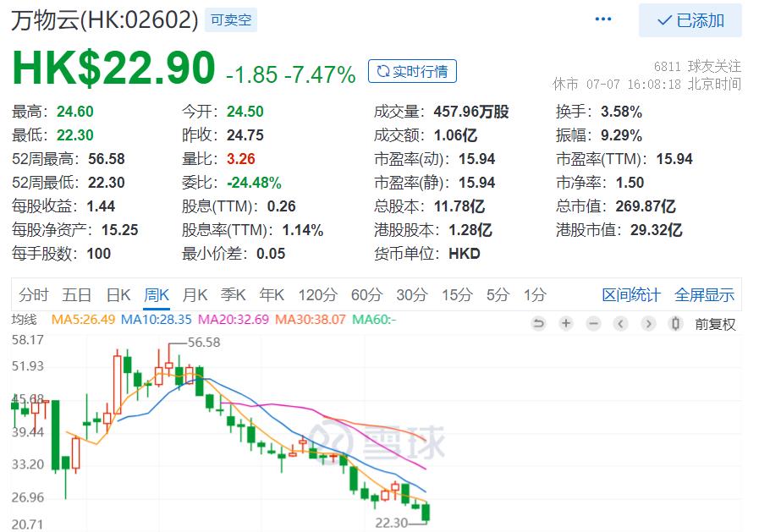
Task: Click the 振幅 value 9.29%
Action: click(x=622, y=135)
